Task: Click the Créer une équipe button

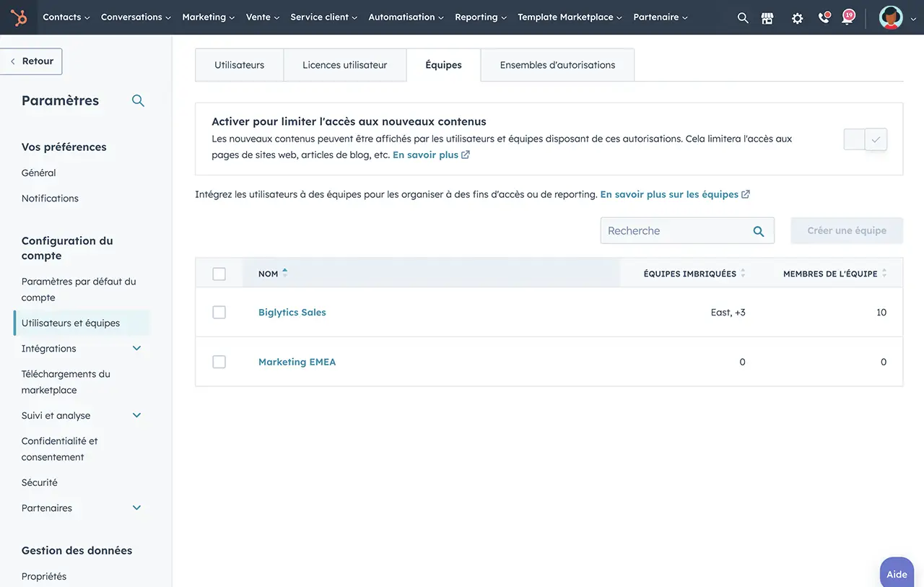Action: coord(846,230)
